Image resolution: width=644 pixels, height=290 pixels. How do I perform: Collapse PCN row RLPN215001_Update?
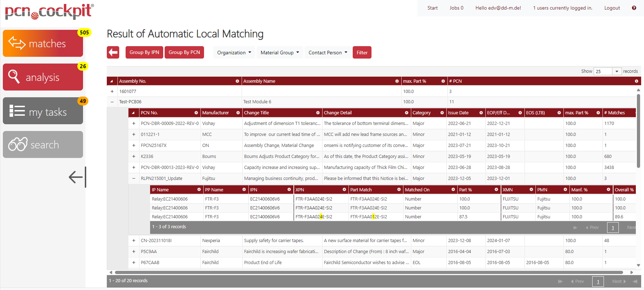click(134, 179)
